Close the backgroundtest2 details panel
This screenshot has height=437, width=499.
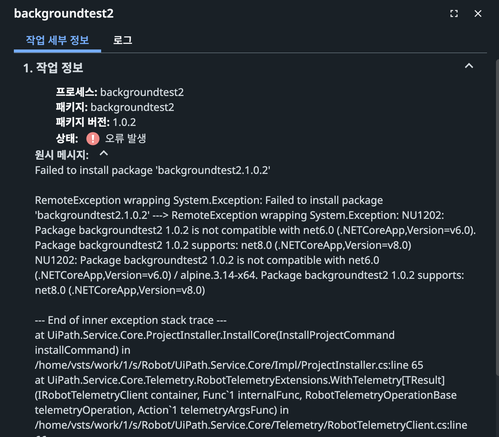click(x=478, y=14)
